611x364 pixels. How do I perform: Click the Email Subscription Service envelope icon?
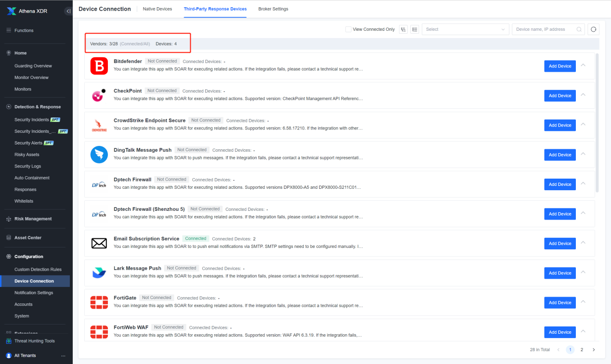(99, 244)
